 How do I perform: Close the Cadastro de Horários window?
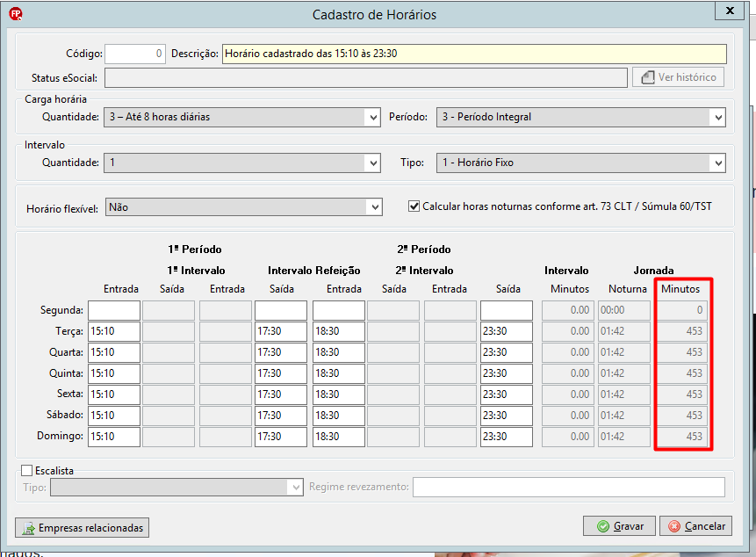click(x=730, y=11)
